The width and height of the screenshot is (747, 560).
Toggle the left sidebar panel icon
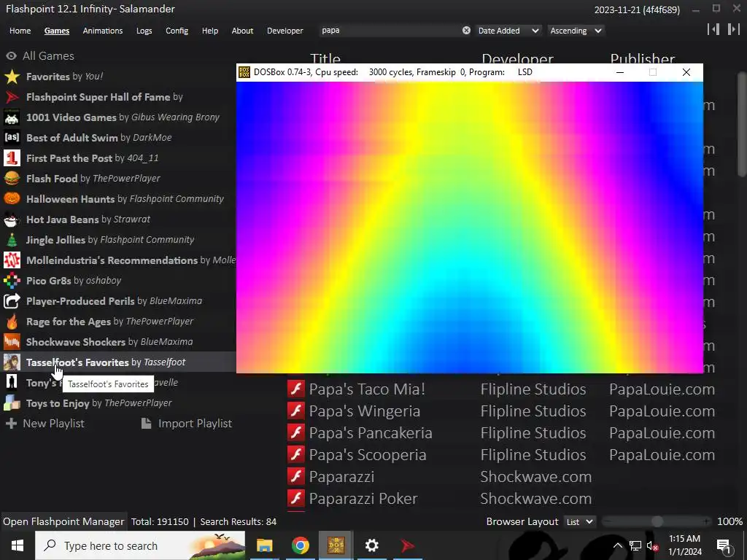point(713,29)
